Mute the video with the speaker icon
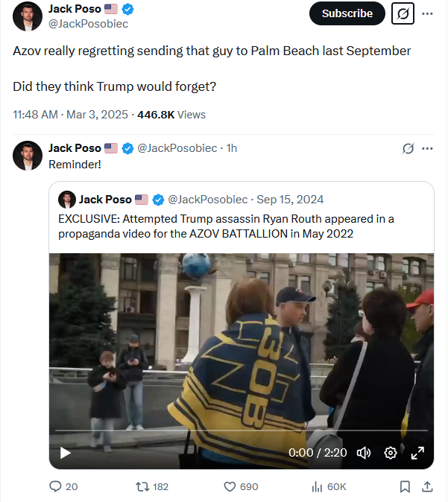This screenshot has height=502, width=448. point(364,453)
